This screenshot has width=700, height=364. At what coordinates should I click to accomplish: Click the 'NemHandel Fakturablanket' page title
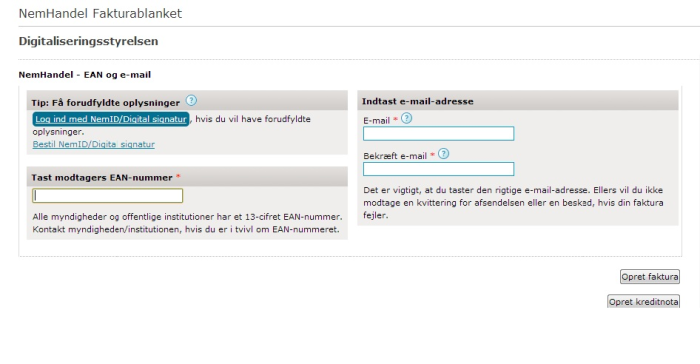100,13
